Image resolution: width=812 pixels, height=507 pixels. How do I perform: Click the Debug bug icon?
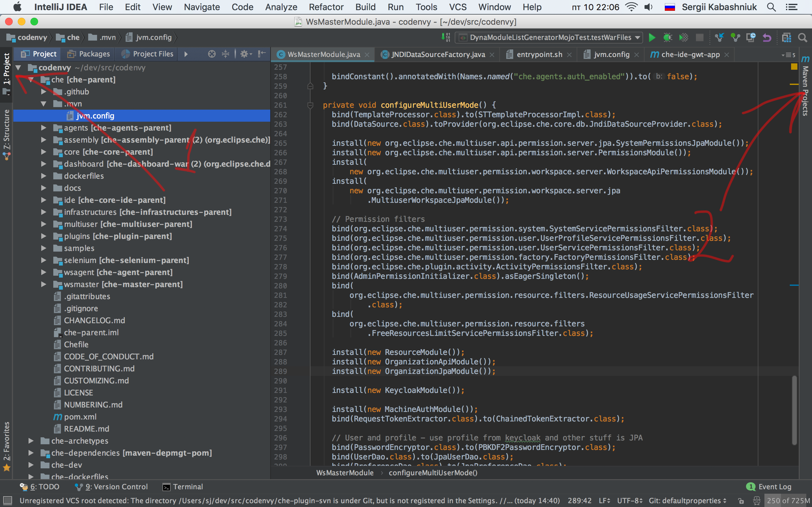point(667,38)
